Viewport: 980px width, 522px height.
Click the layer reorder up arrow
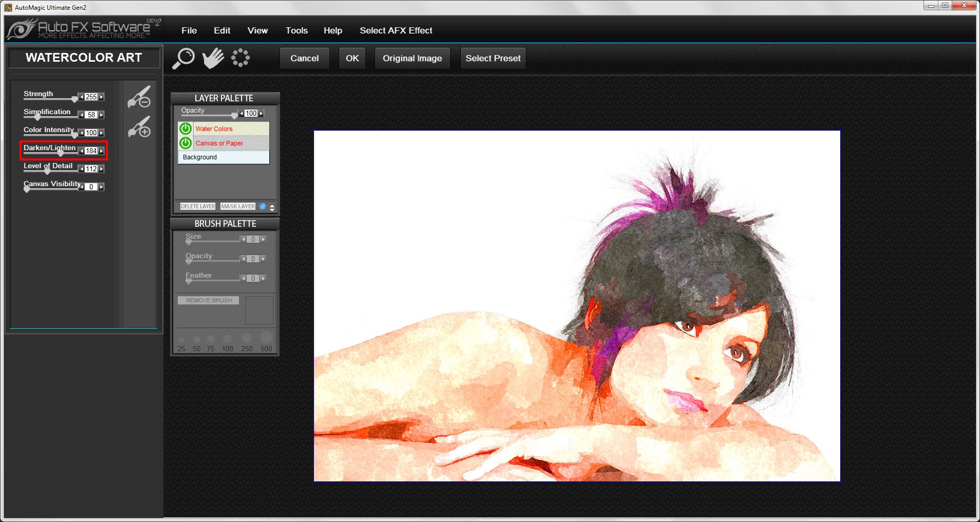272,204
